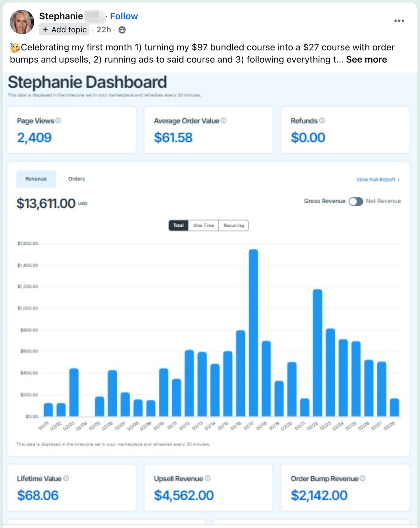The width and height of the screenshot is (420, 528).
Task: Select the Recurring revenue filter
Action: pos(234,225)
